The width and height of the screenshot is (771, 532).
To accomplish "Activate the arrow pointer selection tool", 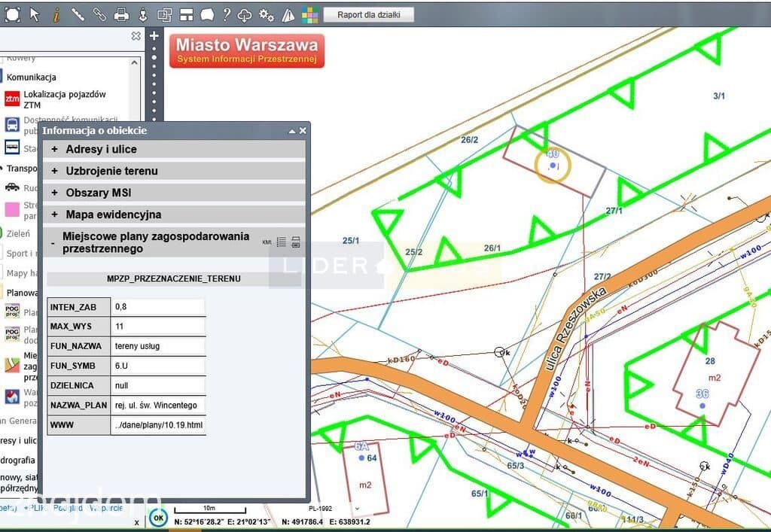I will (35, 15).
